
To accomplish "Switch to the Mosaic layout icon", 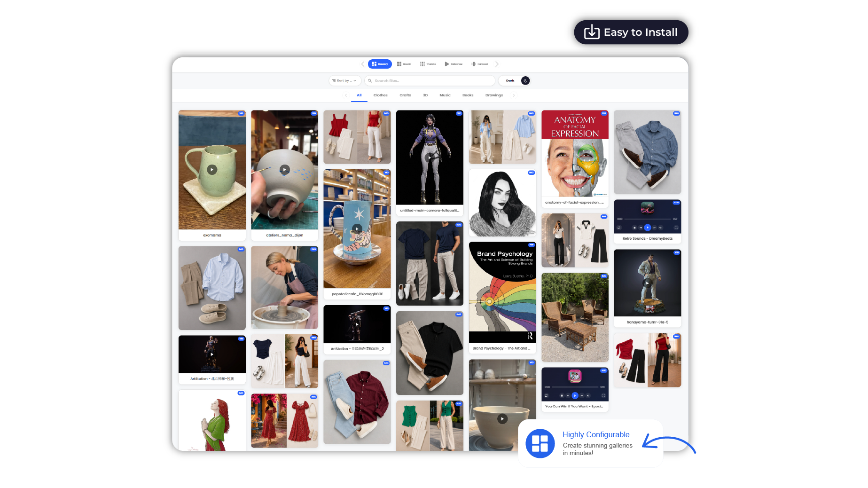I will coord(404,64).
